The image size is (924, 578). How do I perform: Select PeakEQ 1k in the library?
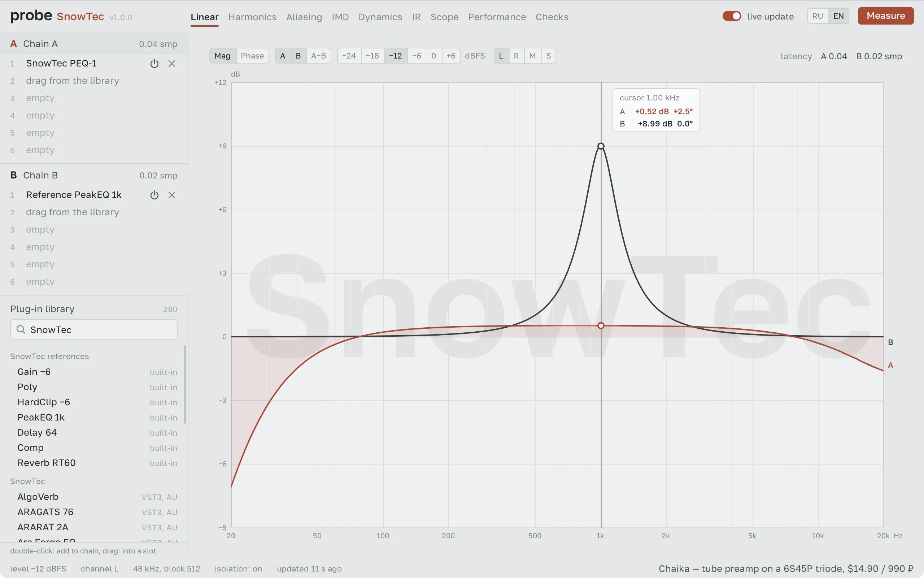click(x=93, y=418)
